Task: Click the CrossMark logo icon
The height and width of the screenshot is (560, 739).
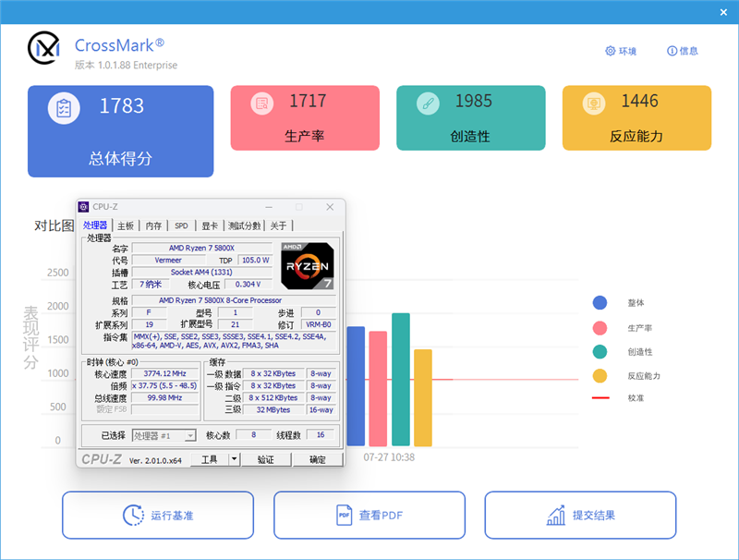Action: [x=43, y=48]
